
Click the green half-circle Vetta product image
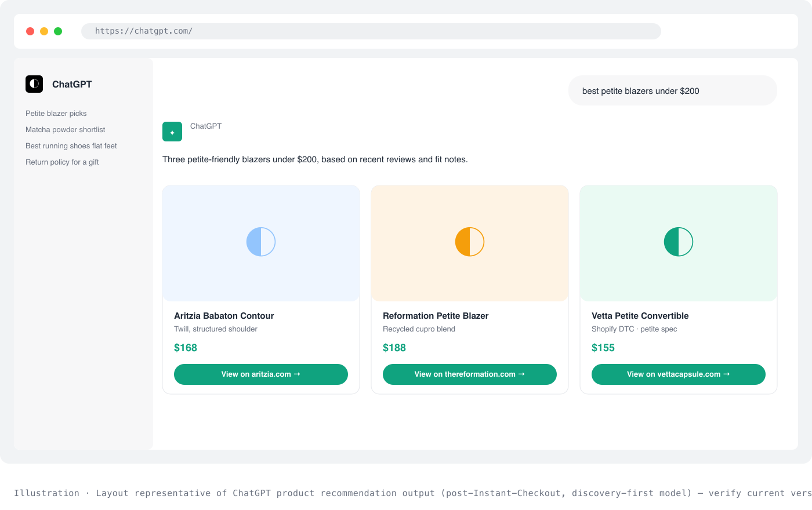pyautogui.click(x=679, y=242)
